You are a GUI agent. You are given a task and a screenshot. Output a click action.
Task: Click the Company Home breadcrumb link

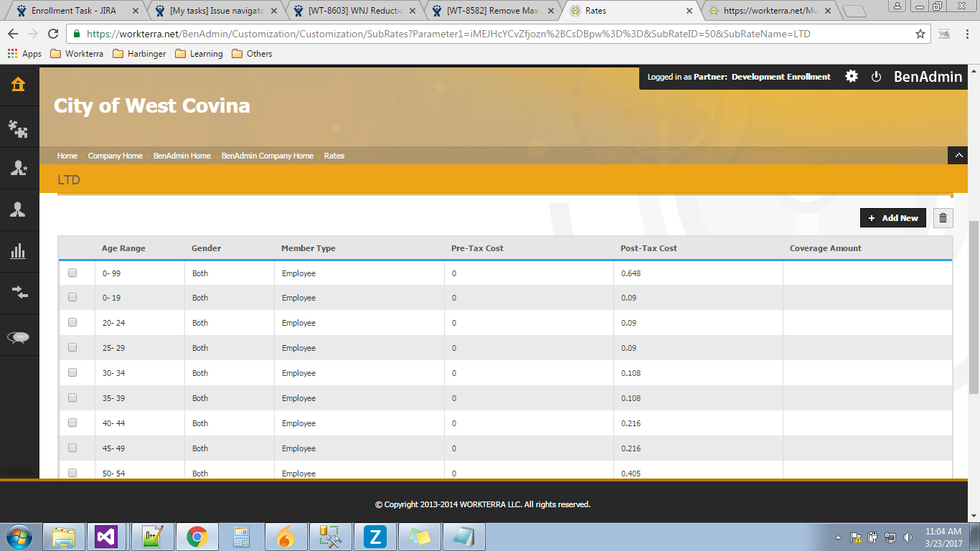coord(115,156)
